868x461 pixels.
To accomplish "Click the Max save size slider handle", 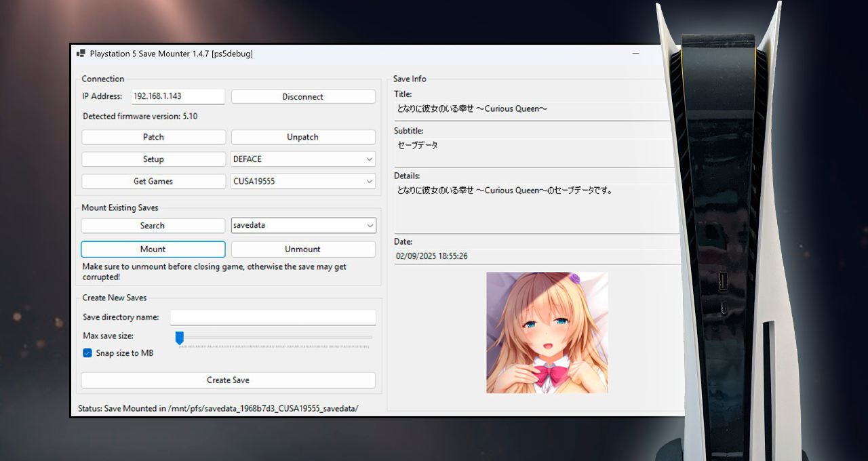I will coord(180,337).
